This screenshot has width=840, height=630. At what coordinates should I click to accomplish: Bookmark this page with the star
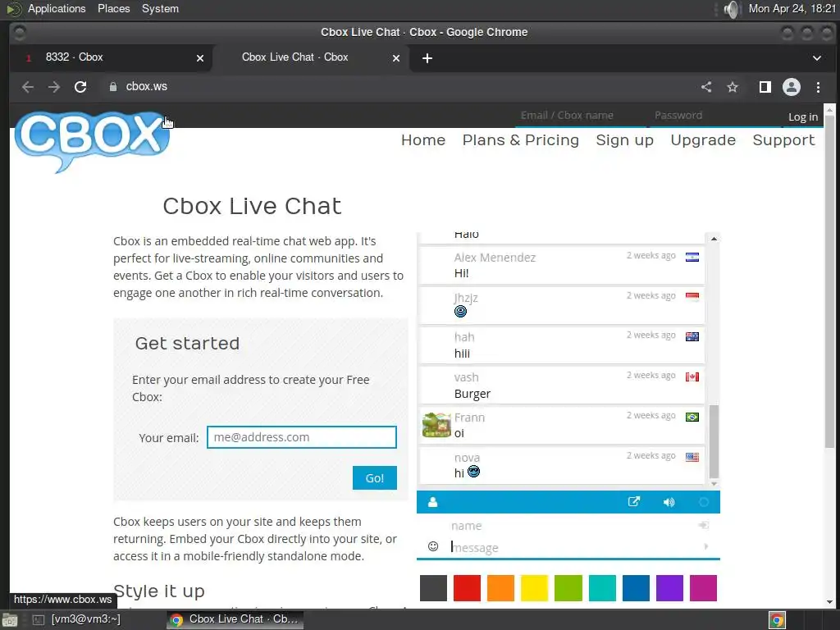[x=733, y=87]
